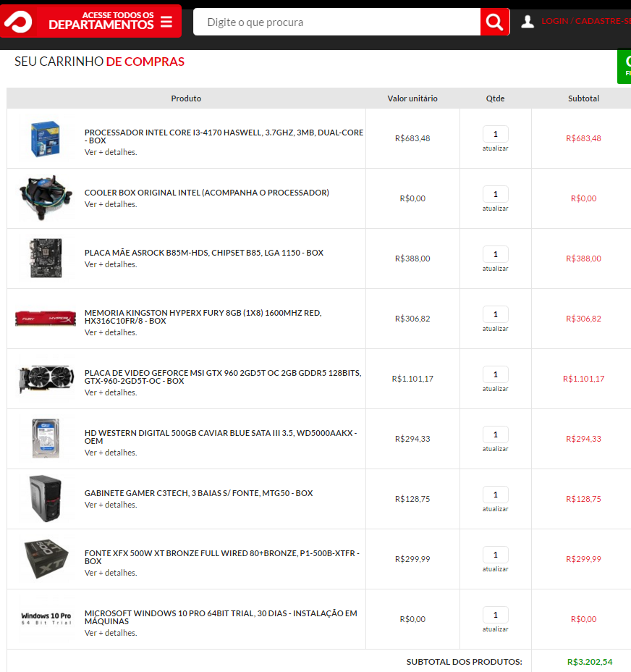
Task: Select quantity field for Intel processor row
Action: [x=496, y=134]
